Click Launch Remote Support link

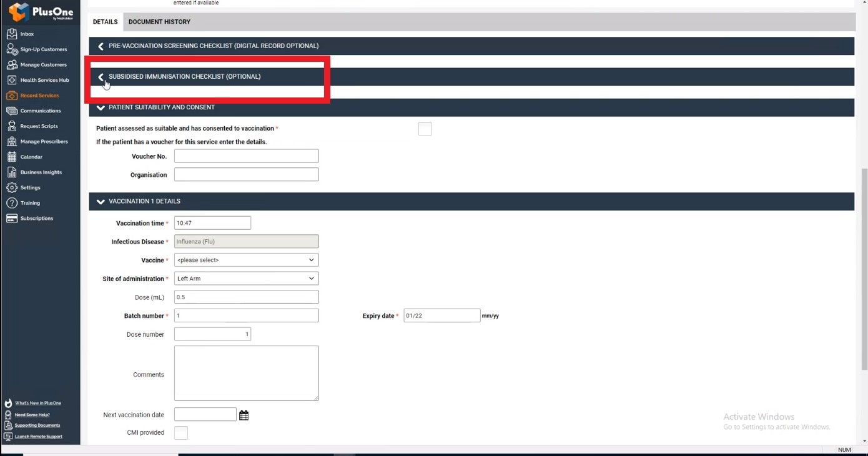coord(39,437)
